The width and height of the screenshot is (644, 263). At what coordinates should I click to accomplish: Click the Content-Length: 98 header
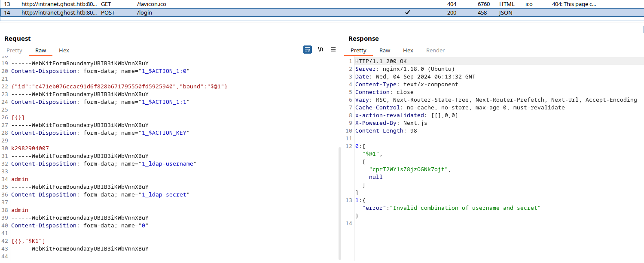386,131
